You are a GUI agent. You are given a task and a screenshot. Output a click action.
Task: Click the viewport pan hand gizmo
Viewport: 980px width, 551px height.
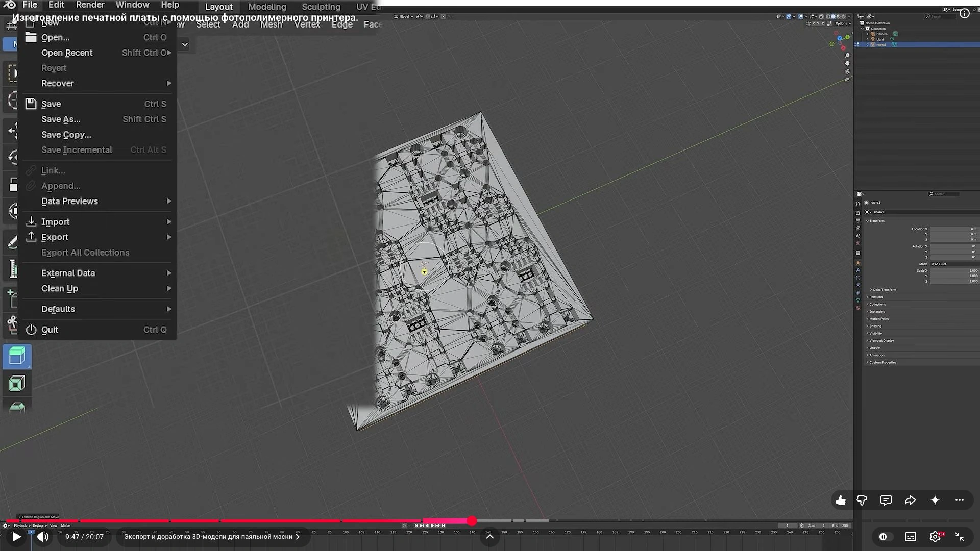coord(847,64)
